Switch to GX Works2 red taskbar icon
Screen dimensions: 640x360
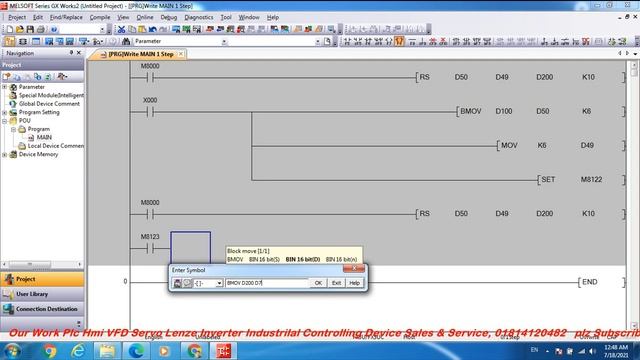[x=223, y=351]
